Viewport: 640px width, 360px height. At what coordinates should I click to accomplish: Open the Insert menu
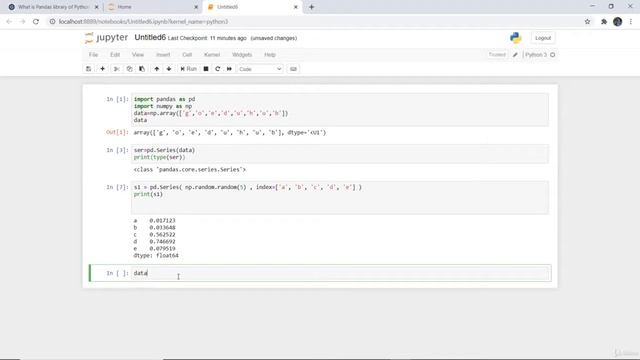163,55
